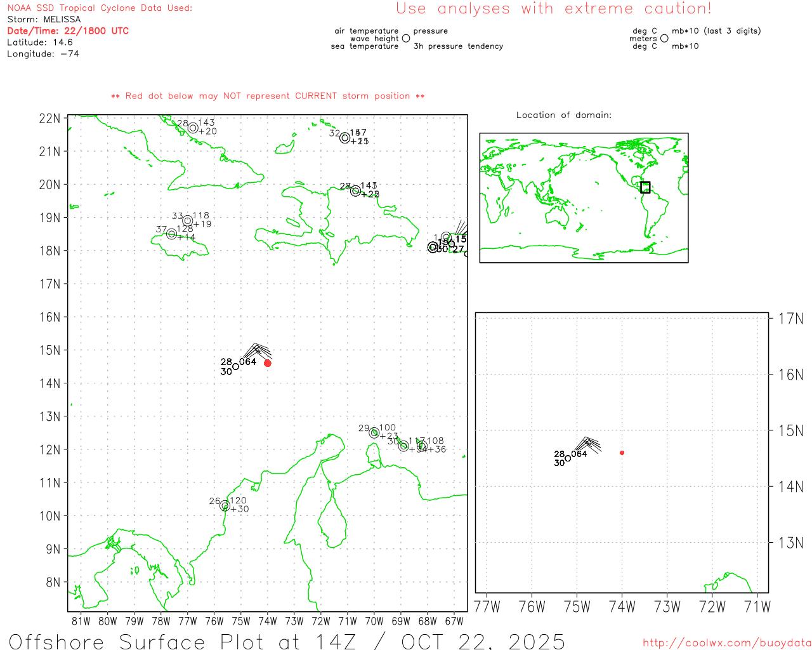Select buoy station circle labeled 33 118 +19
Image resolution: width=812 pixels, height=650 pixels.
coord(188,221)
